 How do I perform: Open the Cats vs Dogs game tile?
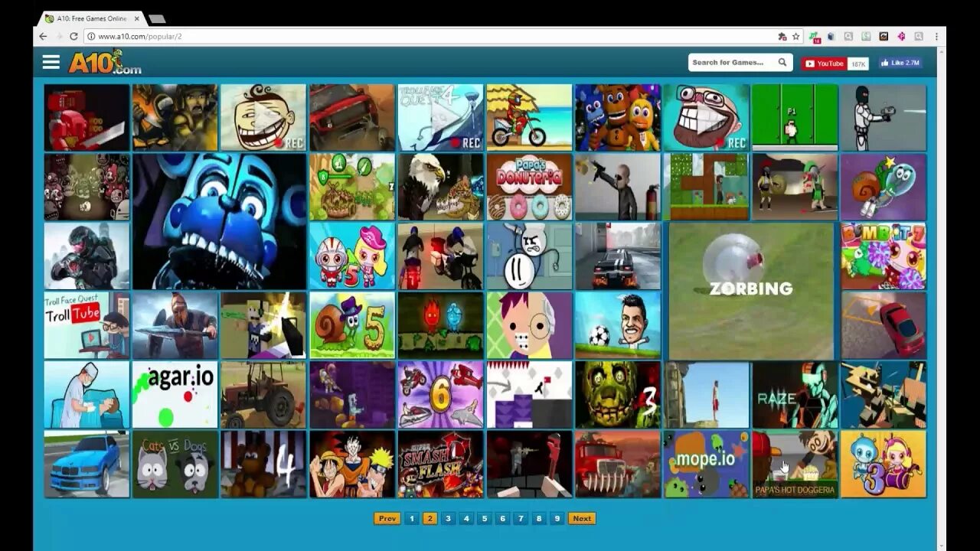[175, 464]
